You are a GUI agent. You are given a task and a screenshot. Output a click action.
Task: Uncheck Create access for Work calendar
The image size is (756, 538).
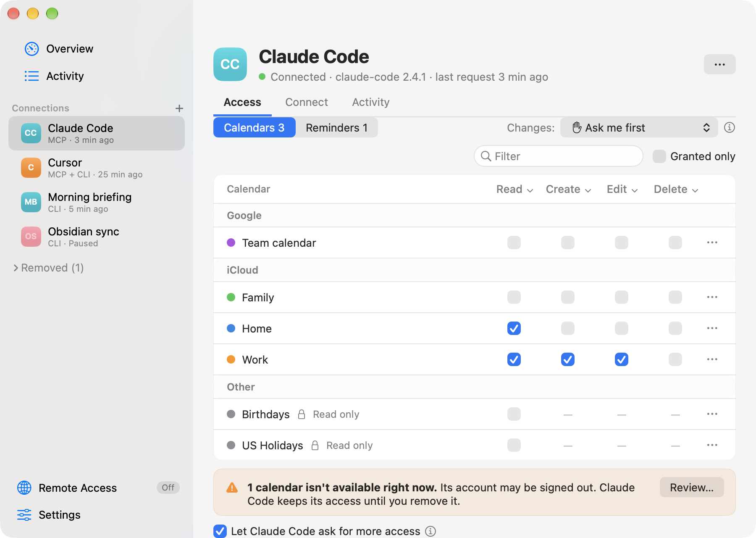(568, 359)
